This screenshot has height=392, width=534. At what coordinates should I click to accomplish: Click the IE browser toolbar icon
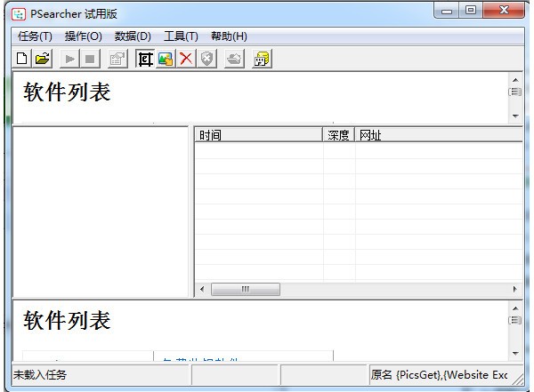pos(145,59)
